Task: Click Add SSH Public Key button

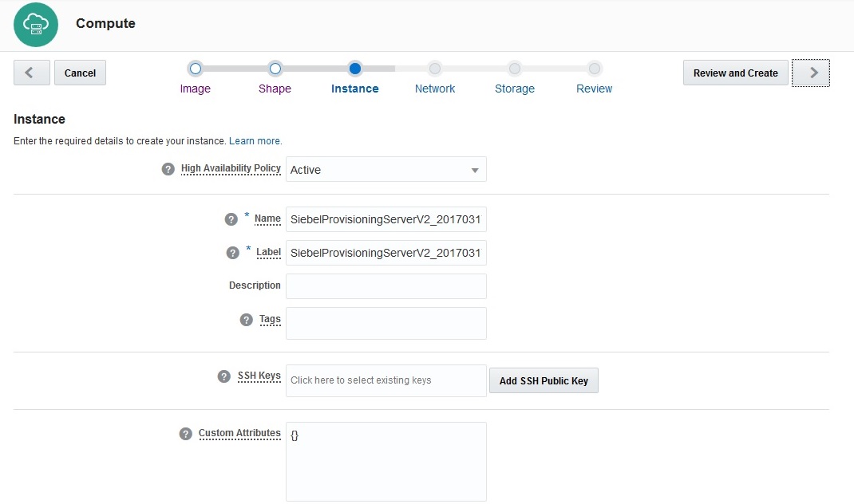Action: tap(544, 380)
